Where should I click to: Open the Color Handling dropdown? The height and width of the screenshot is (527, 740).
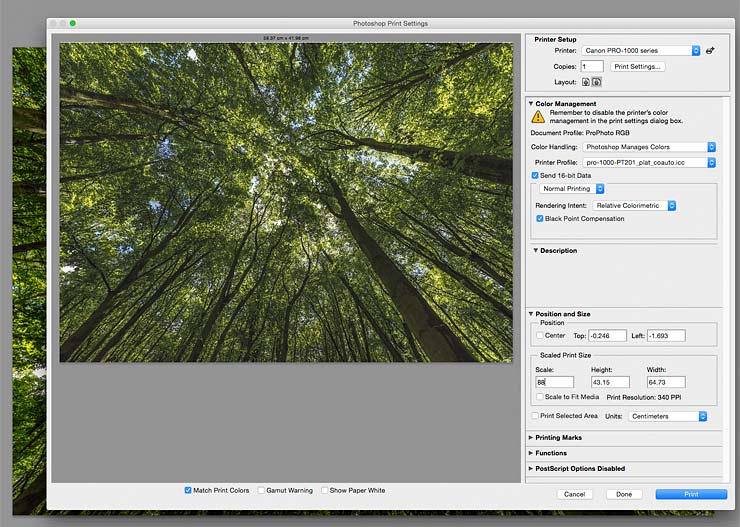[x=649, y=147]
